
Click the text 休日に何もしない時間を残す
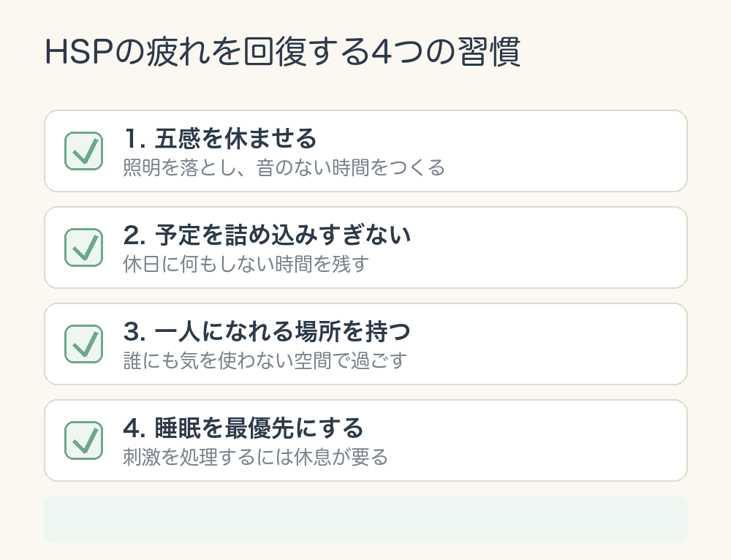click(246, 265)
